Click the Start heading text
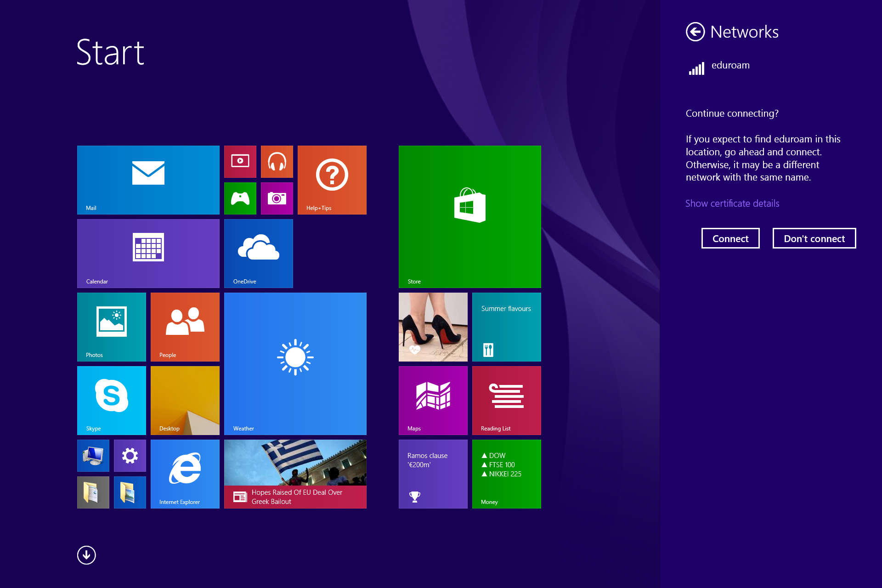The height and width of the screenshot is (588, 882). pyautogui.click(x=110, y=52)
